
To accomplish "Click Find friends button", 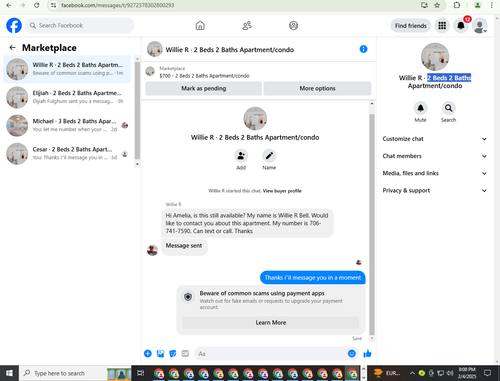I will (x=411, y=26).
